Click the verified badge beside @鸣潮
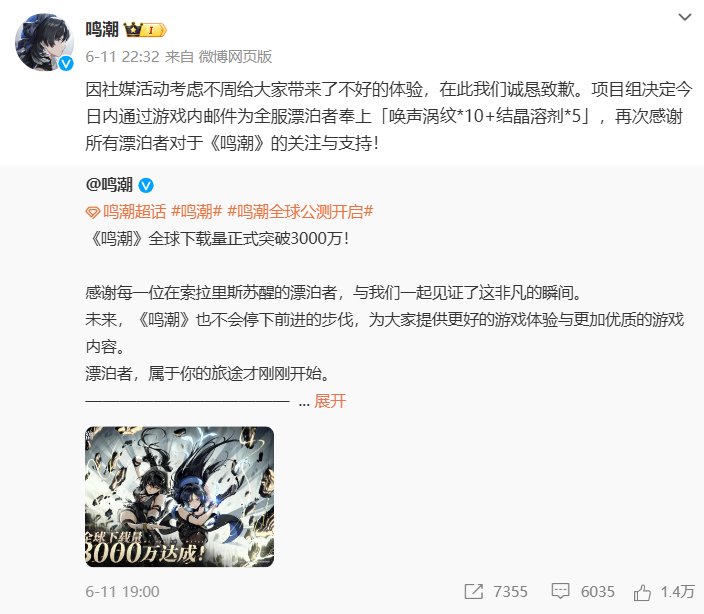 tap(146, 185)
